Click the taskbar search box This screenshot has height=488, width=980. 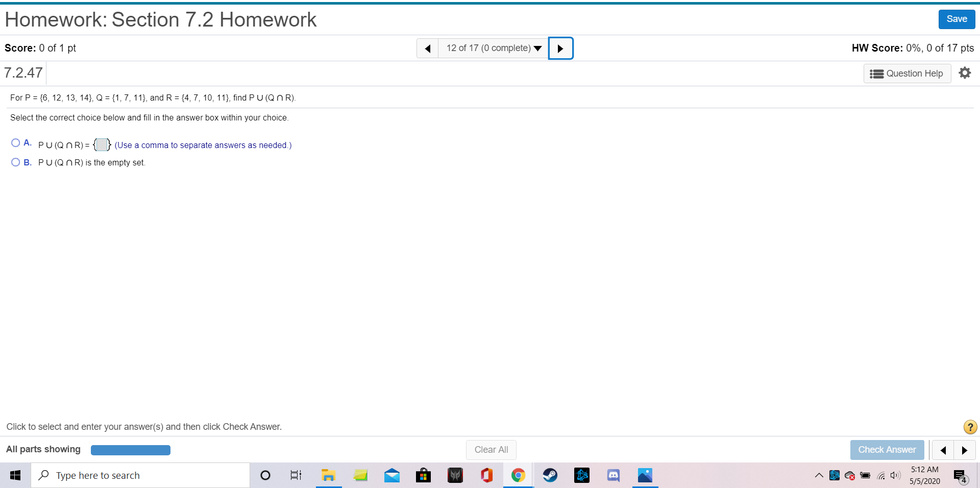(140, 475)
